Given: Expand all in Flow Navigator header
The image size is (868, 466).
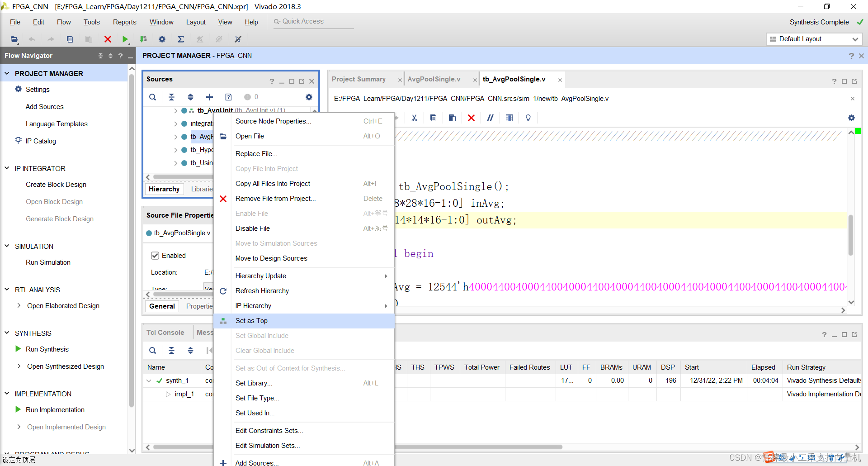Looking at the screenshot, I should (x=110, y=56).
